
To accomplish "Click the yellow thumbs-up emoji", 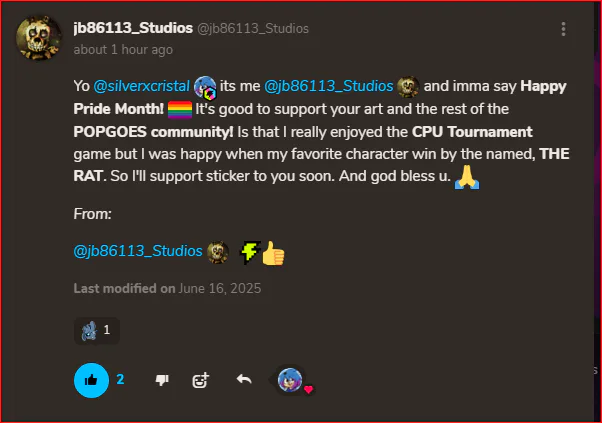I will click(x=273, y=253).
